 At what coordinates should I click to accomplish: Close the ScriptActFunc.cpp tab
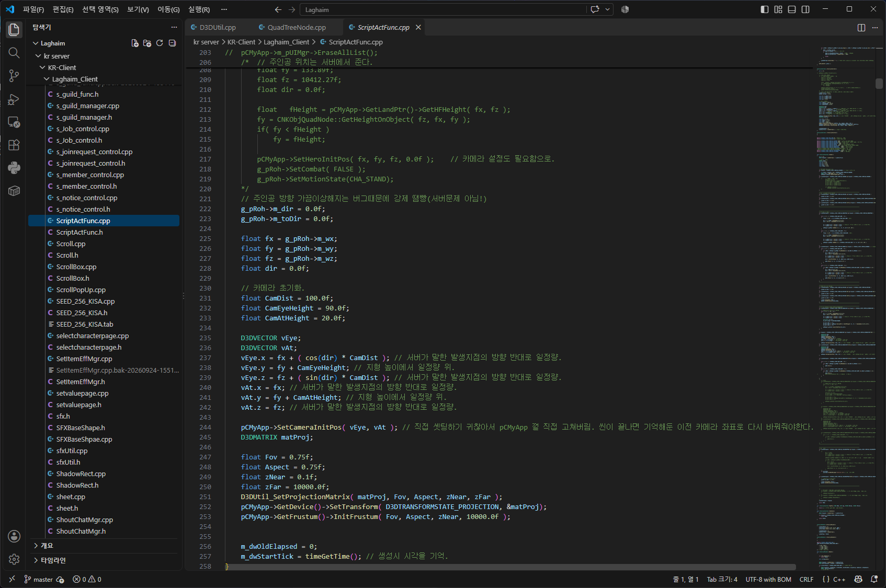click(x=418, y=28)
